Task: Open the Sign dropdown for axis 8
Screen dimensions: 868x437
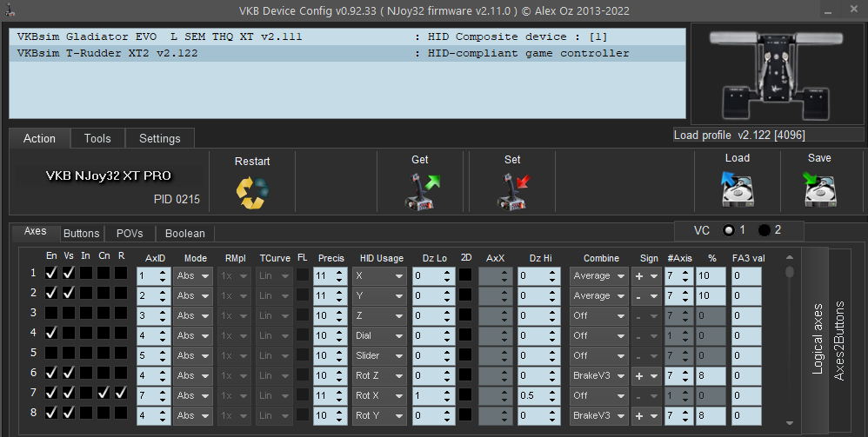Action: click(646, 415)
